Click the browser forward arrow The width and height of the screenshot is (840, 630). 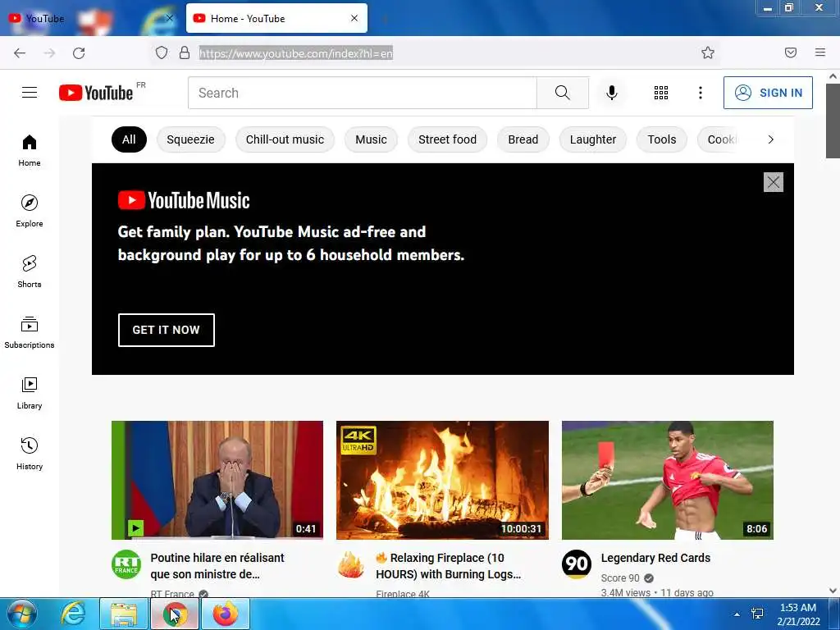click(x=49, y=52)
